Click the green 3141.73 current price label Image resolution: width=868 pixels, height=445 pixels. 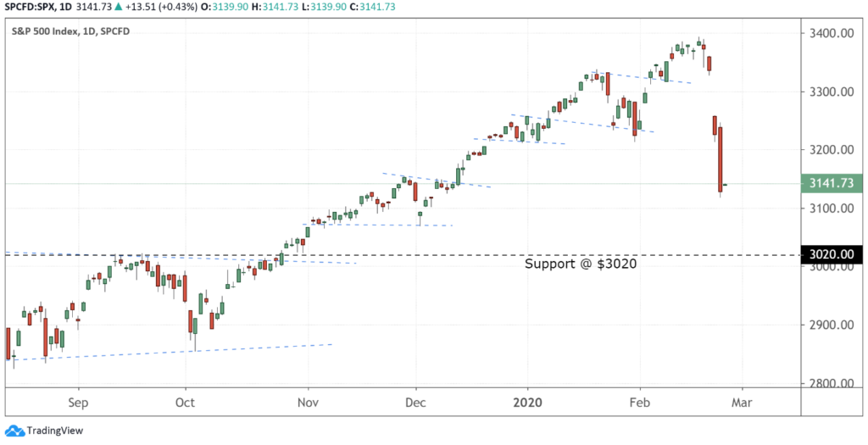click(833, 184)
